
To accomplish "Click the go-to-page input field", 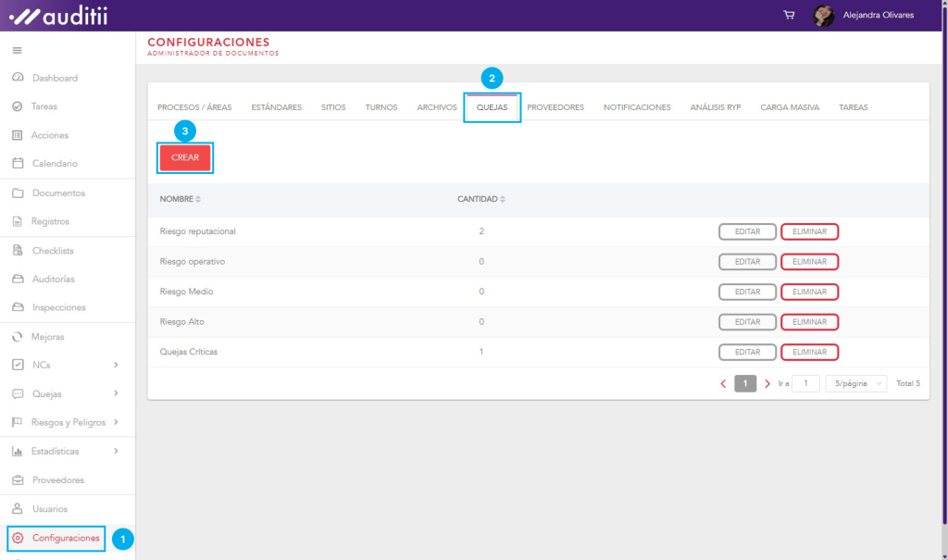I will tap(805, 383).
